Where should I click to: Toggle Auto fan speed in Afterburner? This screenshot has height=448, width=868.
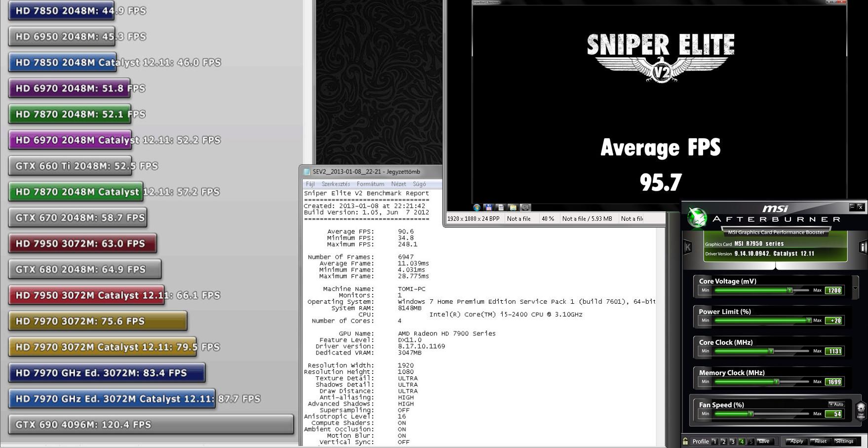point(836,404)
